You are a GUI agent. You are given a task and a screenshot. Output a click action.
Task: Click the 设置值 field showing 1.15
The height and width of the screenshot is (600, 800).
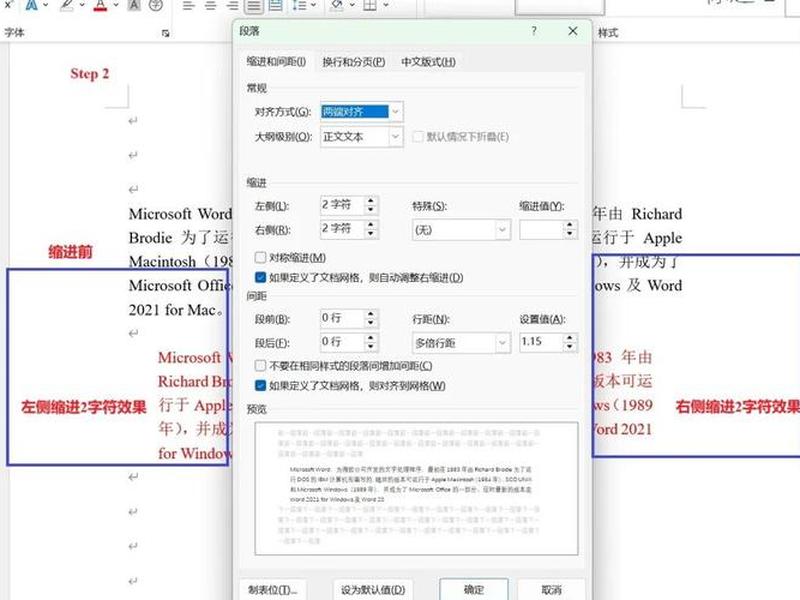click(x=541, y=342)
